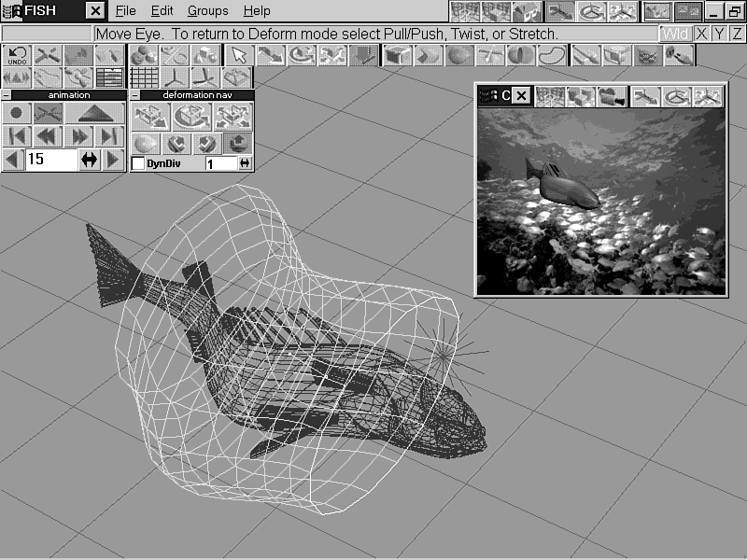This screenshot has width=747, height=560.
Task: Click the grid icon in the toolbar
Action: click(144, 77)
